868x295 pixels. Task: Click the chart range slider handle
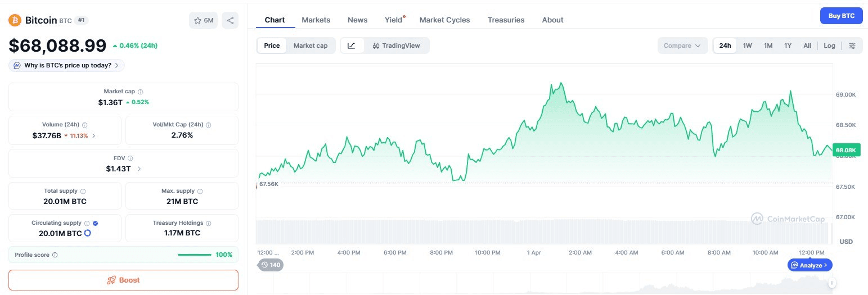[x=831, y=283]
